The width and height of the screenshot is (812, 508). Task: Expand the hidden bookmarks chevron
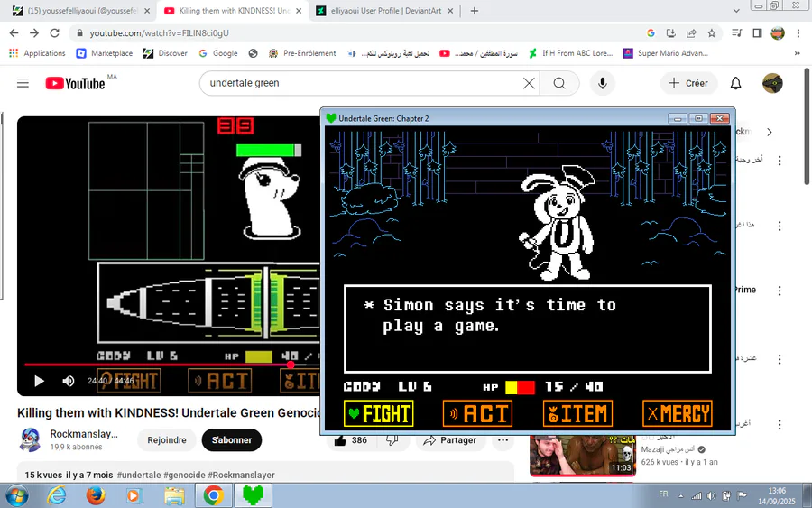pos(797,53)
